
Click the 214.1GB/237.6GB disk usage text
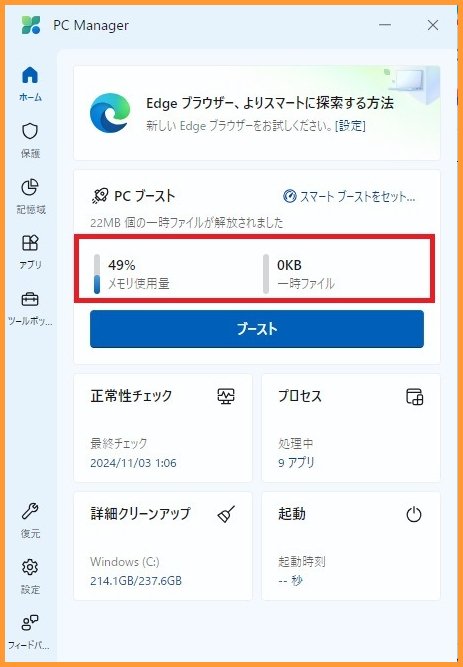click(136, 581)
